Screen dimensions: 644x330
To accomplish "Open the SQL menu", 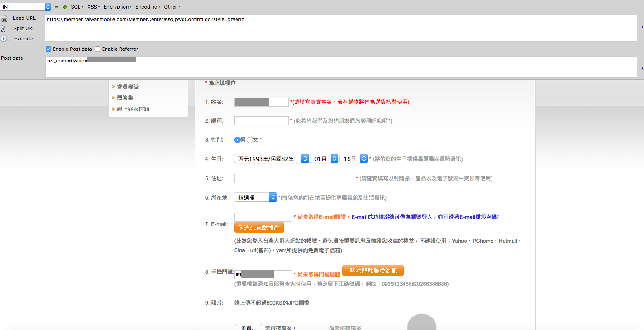I will point(77,7).
